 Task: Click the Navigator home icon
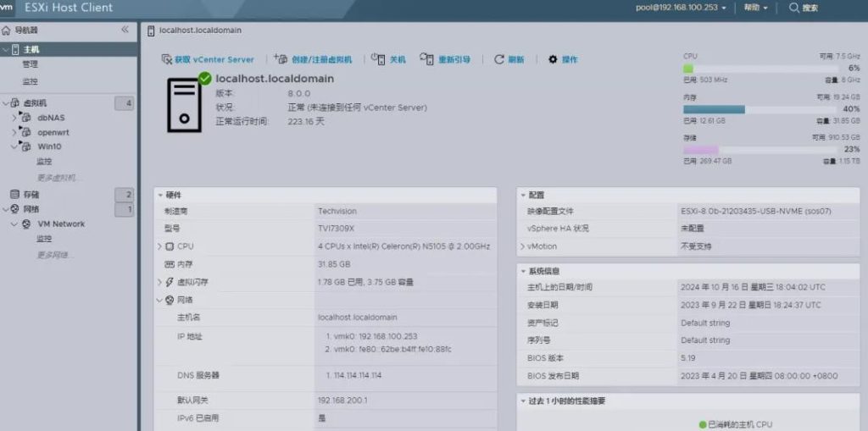7,30
